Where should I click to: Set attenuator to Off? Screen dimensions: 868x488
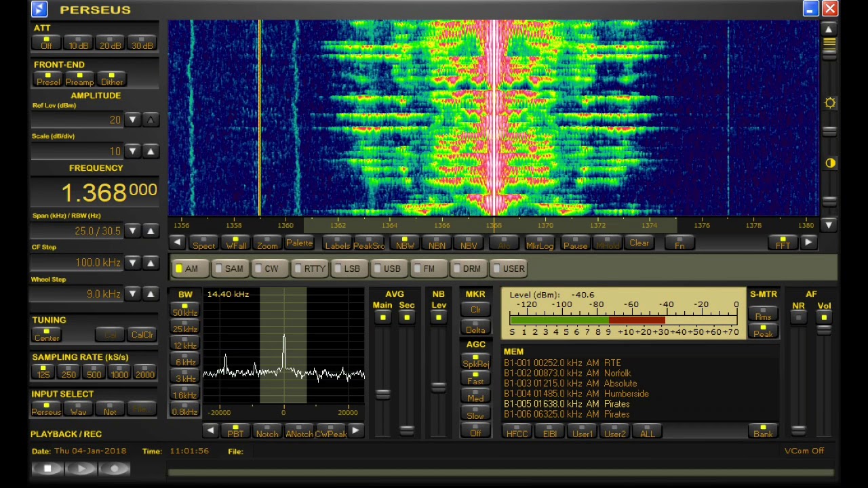[46, 43]
